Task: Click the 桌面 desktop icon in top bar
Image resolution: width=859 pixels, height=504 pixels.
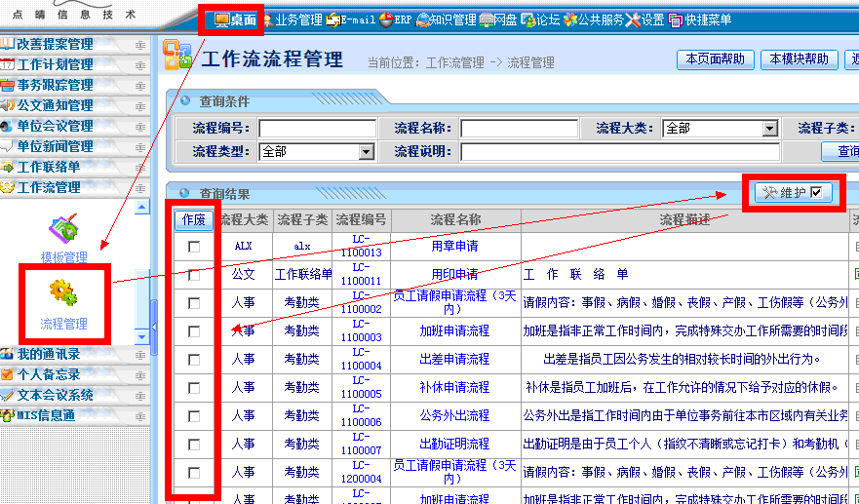Action: (x=234, y=19)
